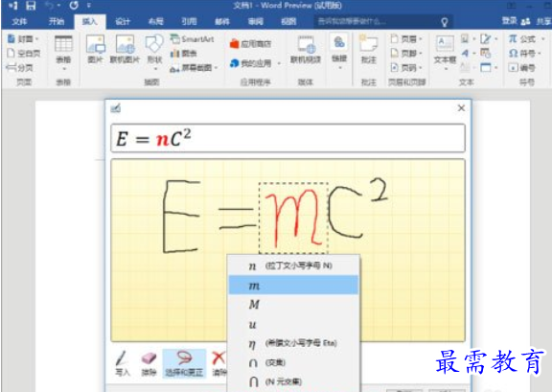Save the document from quick access toolbar
Viewport: 552px width, 392px height.
click(31, 6)
